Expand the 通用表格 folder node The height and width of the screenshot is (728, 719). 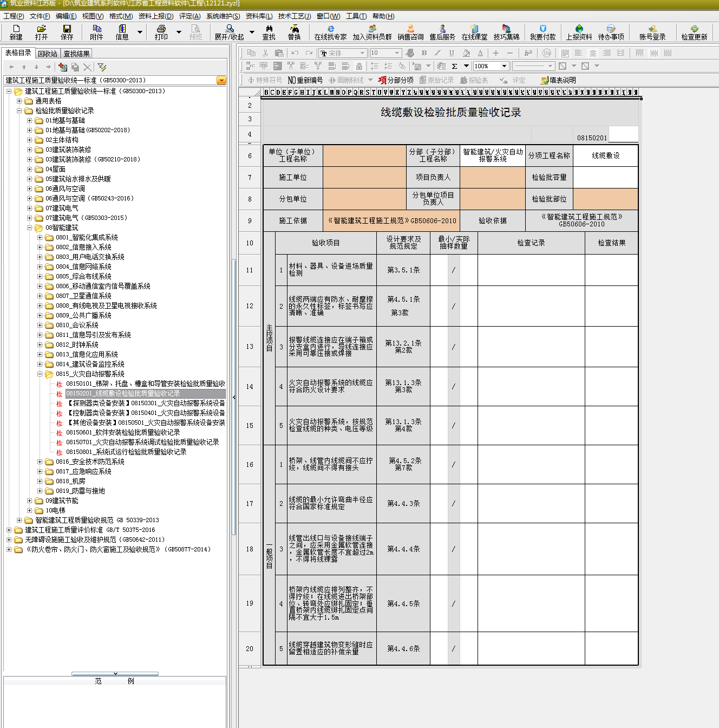19,101
